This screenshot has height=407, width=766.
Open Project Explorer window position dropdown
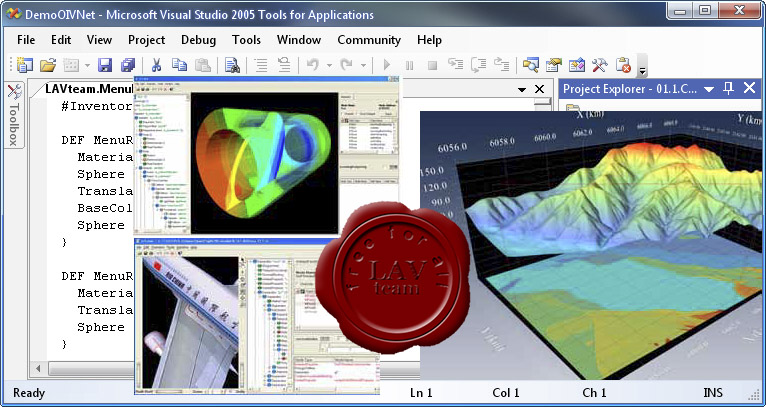tap(709, 89)
